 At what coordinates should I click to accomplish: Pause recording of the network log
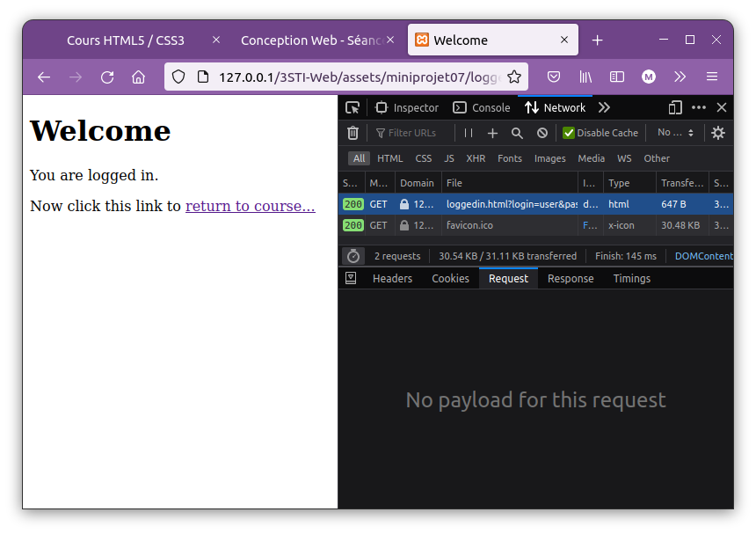tap(469, 133)
